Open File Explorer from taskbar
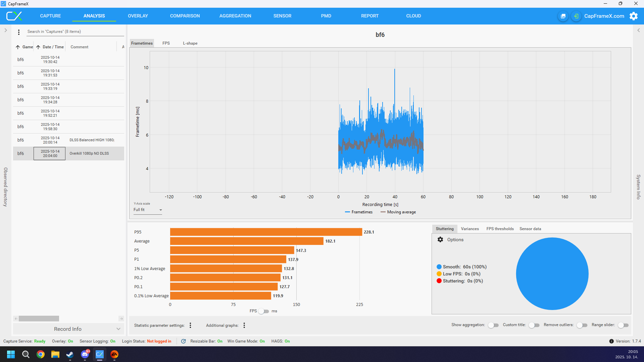Image resolution: width=644 pixels, height=362 pixels. (x=55, y=354)
